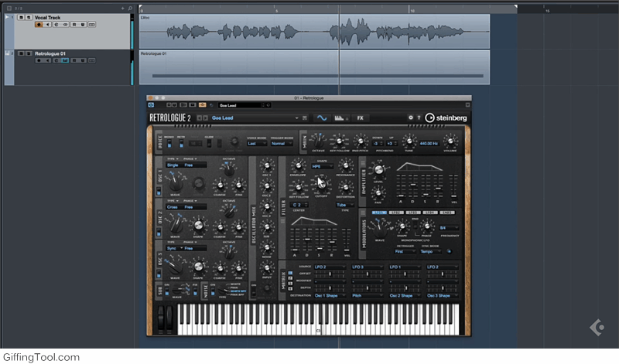Click the oscillator mix Noise level knob
The height and width of the screenshot is (364, 619).
tap(267, 247)
